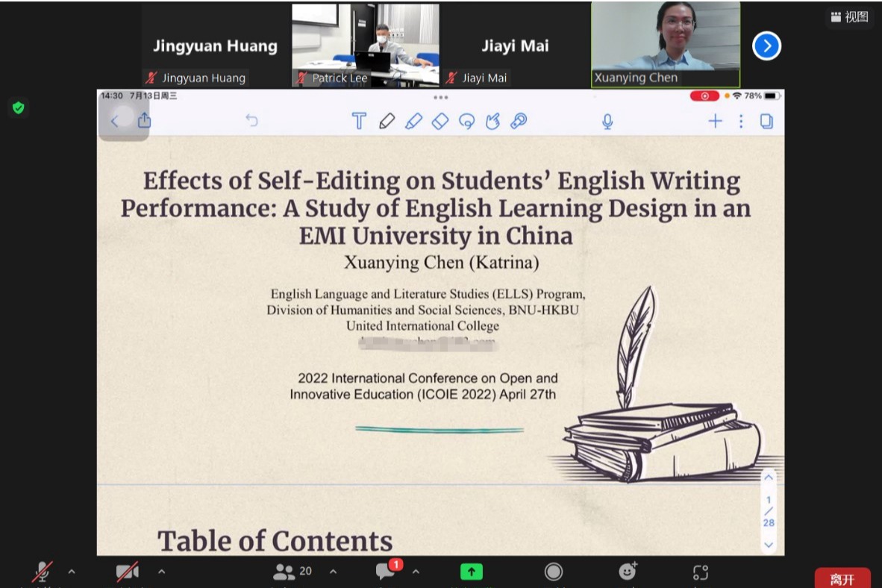Click the green share screen button

coord(471,572)
